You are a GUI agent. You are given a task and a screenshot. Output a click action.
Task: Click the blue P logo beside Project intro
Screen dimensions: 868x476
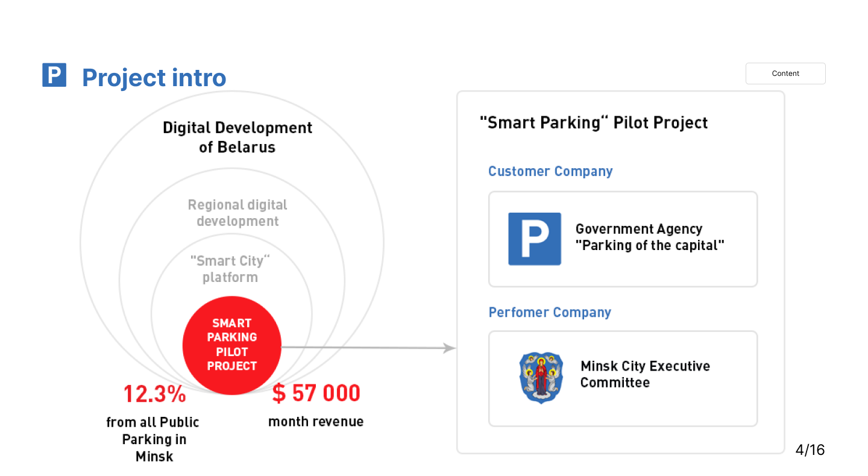point(54,75)
